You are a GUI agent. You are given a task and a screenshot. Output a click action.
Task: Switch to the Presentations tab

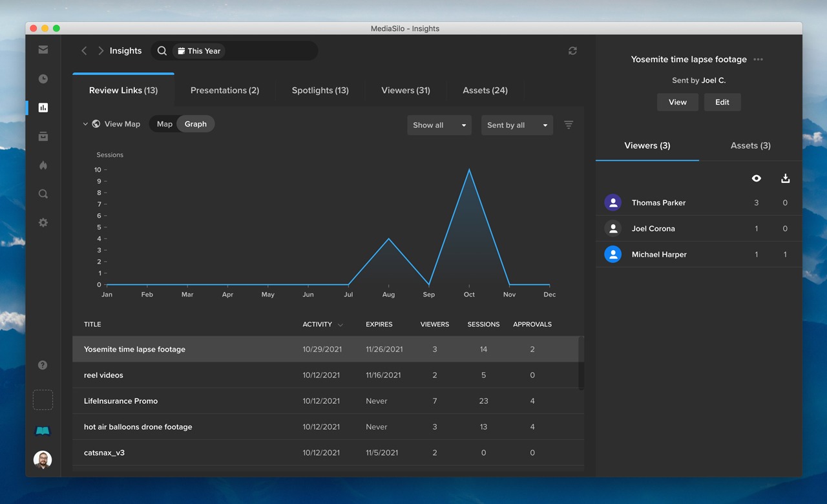[224, 90]
